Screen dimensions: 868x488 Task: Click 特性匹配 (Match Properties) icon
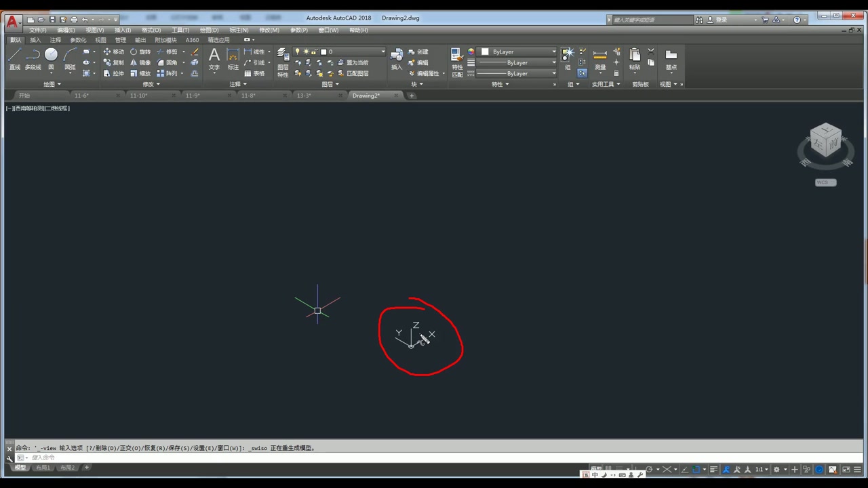coord(458,62)
